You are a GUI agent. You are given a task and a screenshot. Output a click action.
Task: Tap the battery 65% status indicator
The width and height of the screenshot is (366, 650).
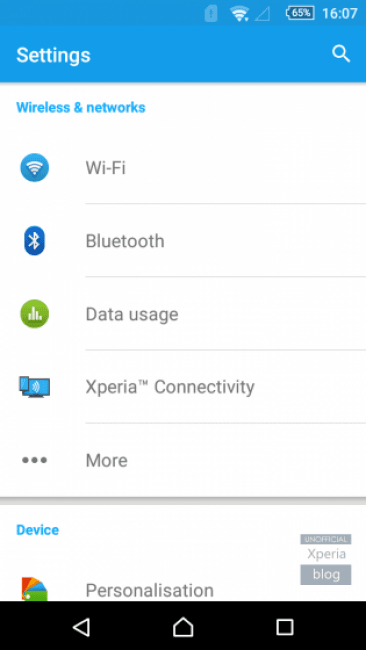click(x=299, y=13)
